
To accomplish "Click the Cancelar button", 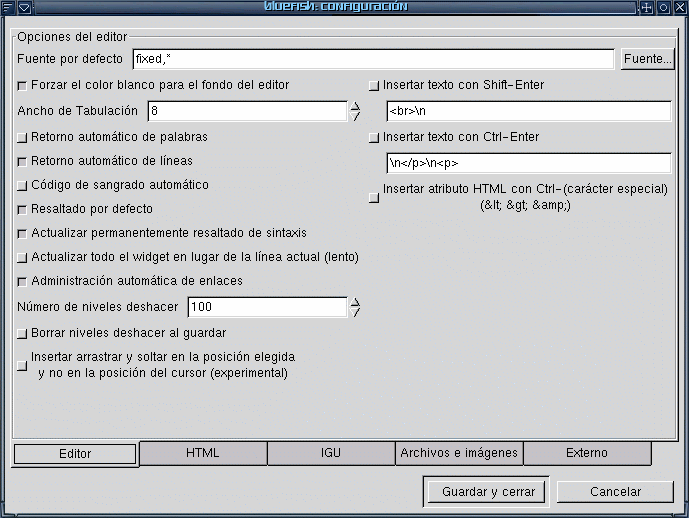I will (615, 492).
